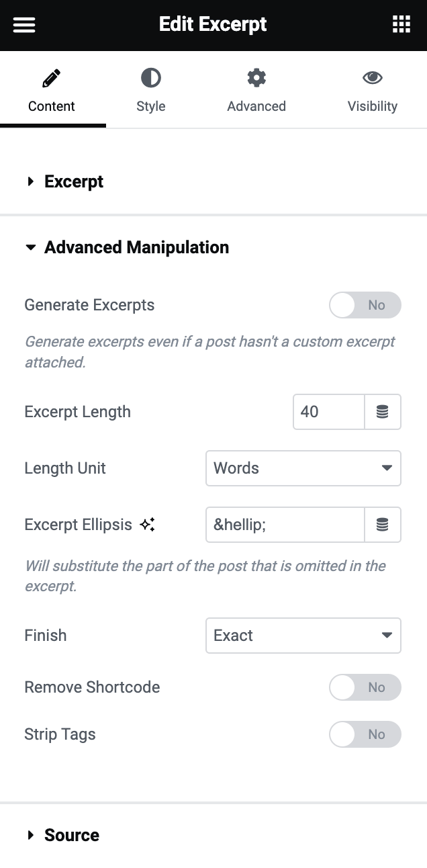Click the gear Advanced icon
This screenshot has height=868, width=427.
click(x=256, y=79)
